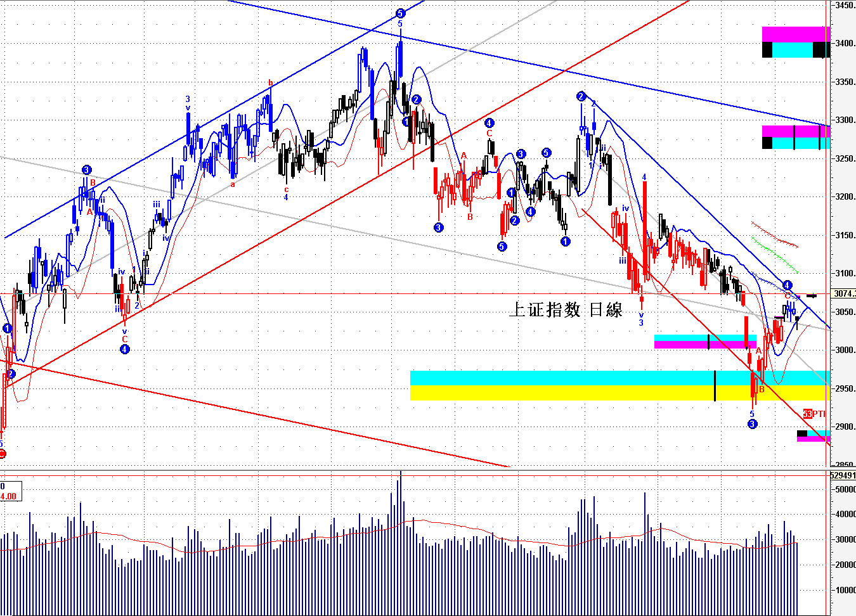Click the black marker beside the 3074.3 tag

tap(812, 295)
